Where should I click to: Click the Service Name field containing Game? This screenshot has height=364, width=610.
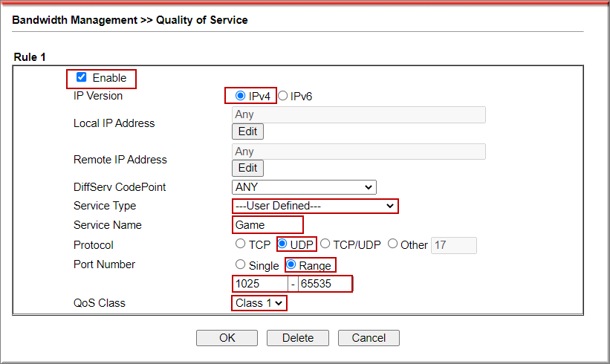point(267,225)
